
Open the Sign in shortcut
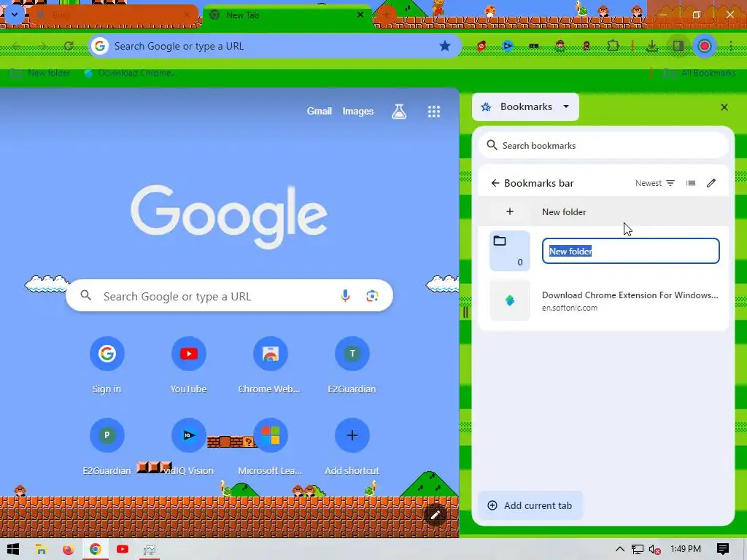coord(107,365)
